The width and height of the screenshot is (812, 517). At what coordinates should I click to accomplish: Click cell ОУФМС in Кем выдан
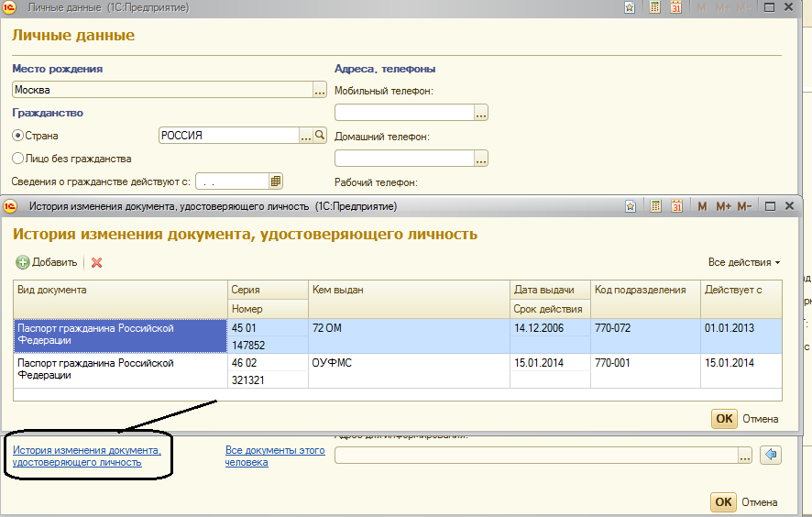coord(409,371)
